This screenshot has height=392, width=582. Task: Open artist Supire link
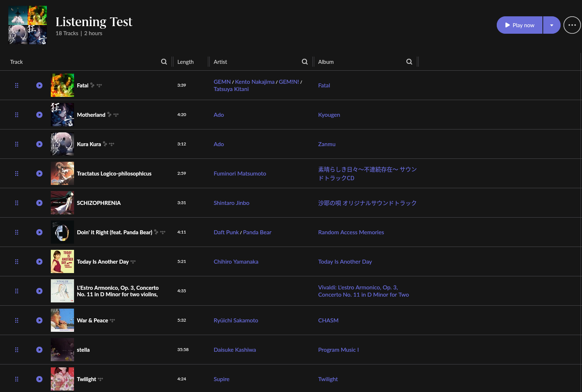pyautogui.click(x=221, y=379)
